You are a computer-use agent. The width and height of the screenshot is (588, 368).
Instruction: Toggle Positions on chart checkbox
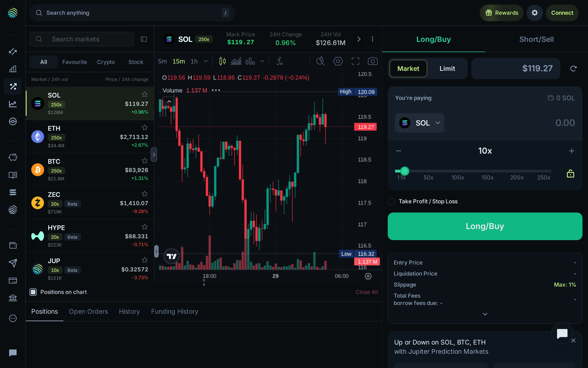33,292
